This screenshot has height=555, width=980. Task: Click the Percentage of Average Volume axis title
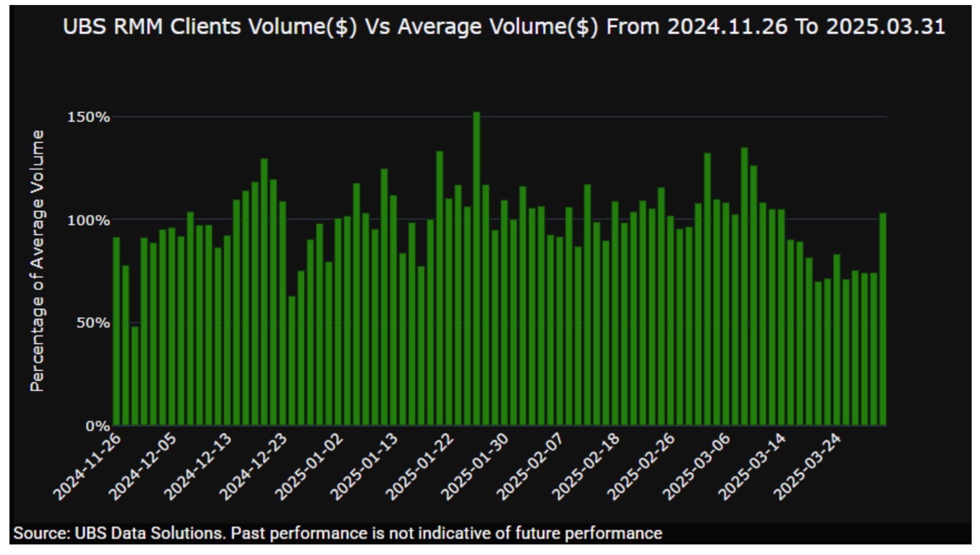coord(37,261)
